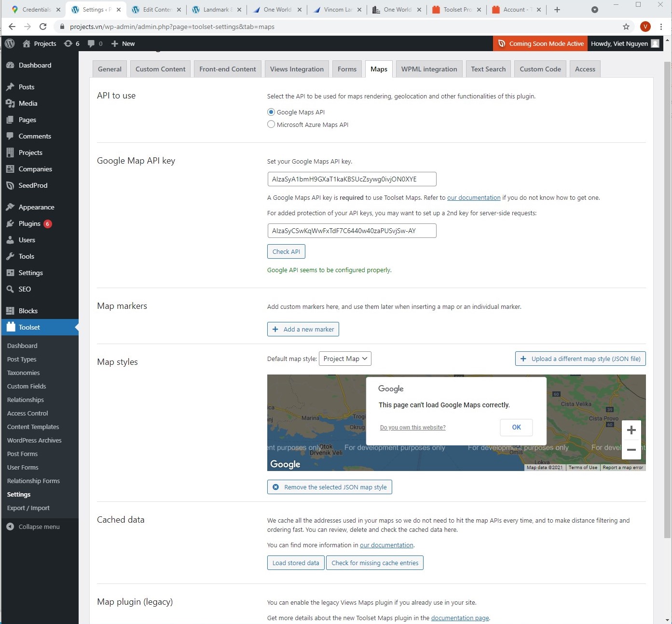Select the Google Maps API radio button
672x624 pixels.
click(x=271, y=112)
